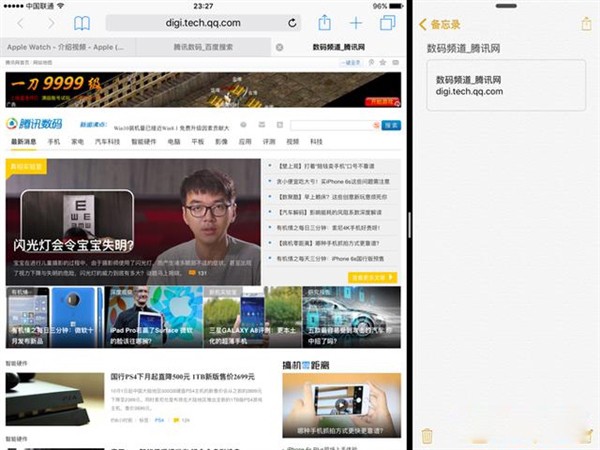Screen dimensions: 600x450
Task: Reload the page with the refresh icon
Action: [292, 23]
